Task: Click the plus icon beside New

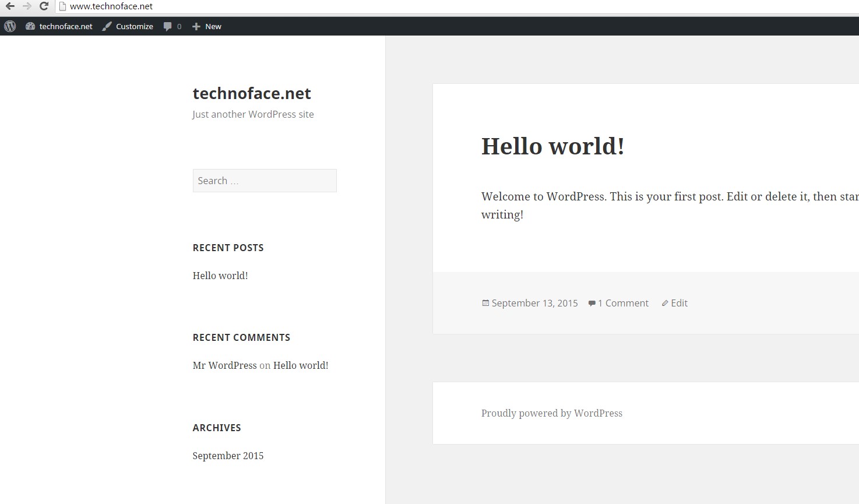Action: 196,26
